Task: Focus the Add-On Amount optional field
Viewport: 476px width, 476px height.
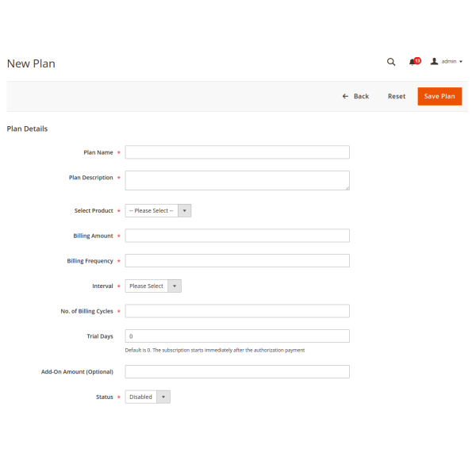Action: pos(237,371)
